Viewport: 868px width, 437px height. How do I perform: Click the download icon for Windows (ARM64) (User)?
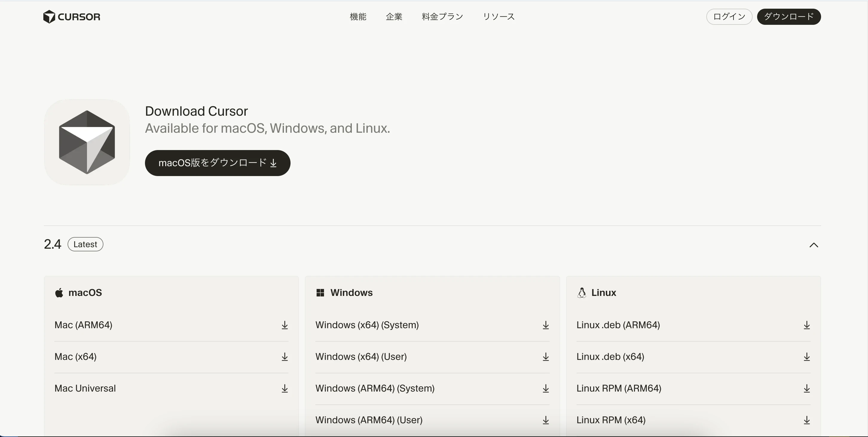coord(545,420)
